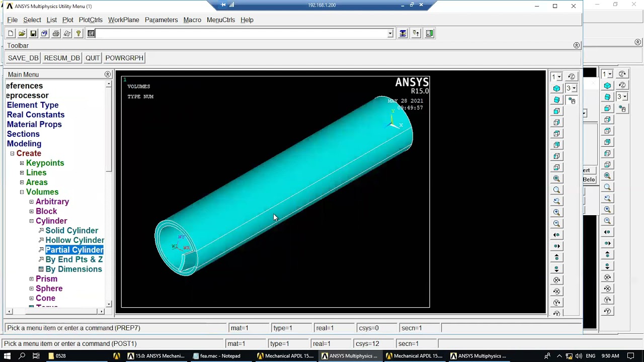Click the RESUM_DB button
644x362 pixels.
62,58
